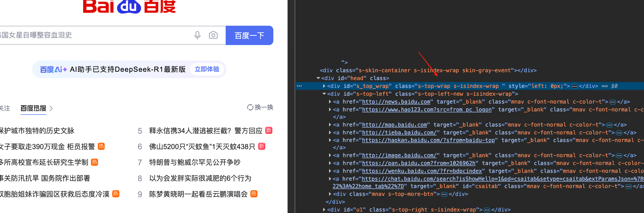
Task: Click ellipsis badge inside s_top_wrap div
Action: click(575, 86)
